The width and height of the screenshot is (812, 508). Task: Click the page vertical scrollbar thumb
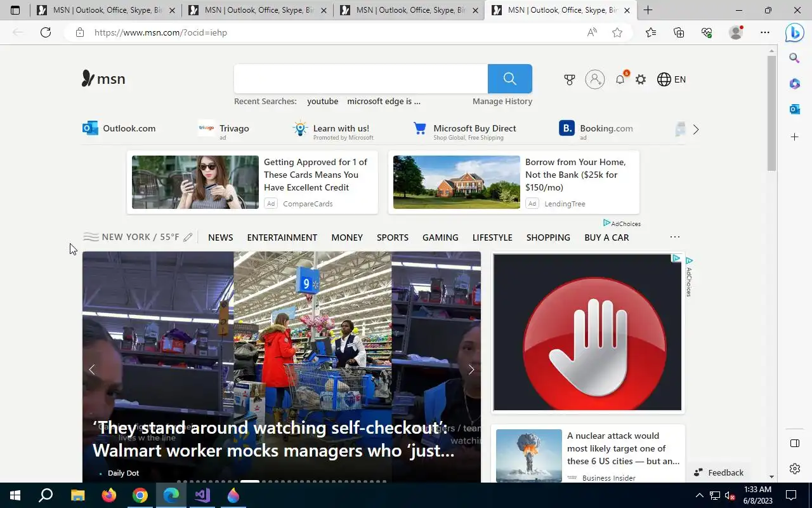pos(771,113)
